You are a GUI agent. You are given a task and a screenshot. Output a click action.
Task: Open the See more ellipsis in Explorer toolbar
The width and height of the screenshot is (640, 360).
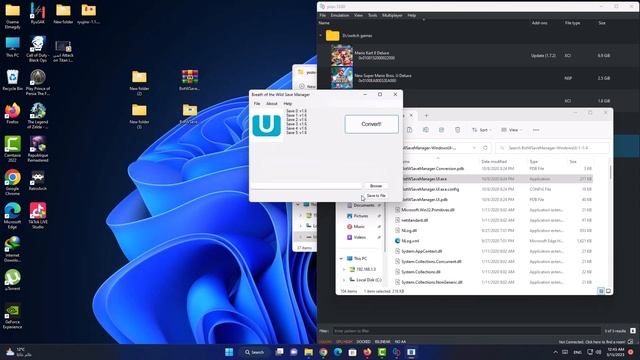point(536,130)
